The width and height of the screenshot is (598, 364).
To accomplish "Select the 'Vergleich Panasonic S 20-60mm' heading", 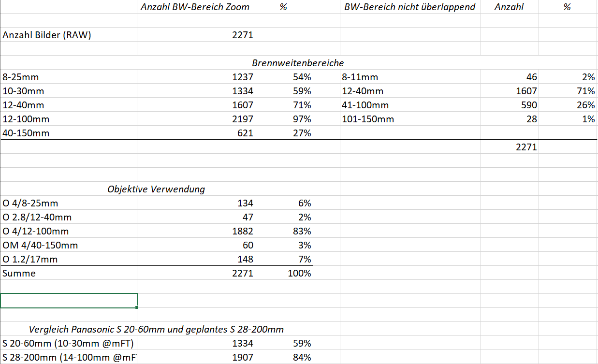I will [x=156, y=329].
